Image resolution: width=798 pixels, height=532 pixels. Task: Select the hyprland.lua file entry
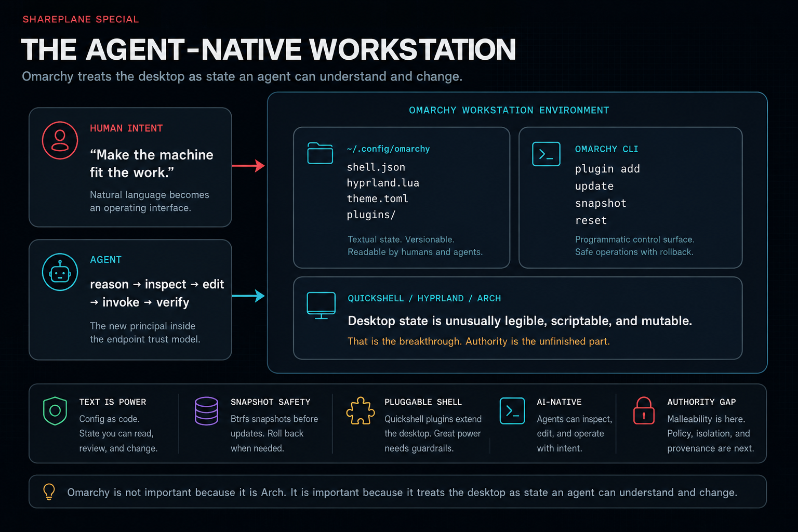383,183
